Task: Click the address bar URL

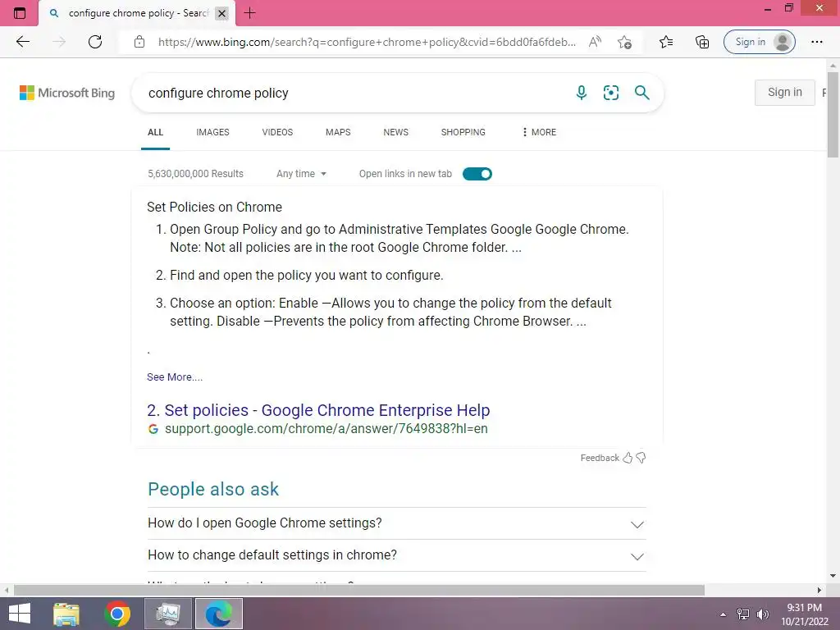Action: click(367, 42)
